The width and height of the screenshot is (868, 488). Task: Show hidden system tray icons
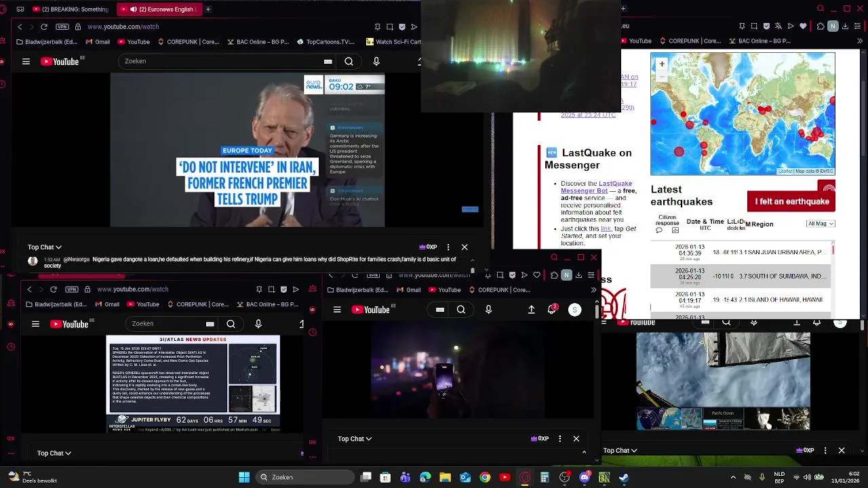point(733,477)
